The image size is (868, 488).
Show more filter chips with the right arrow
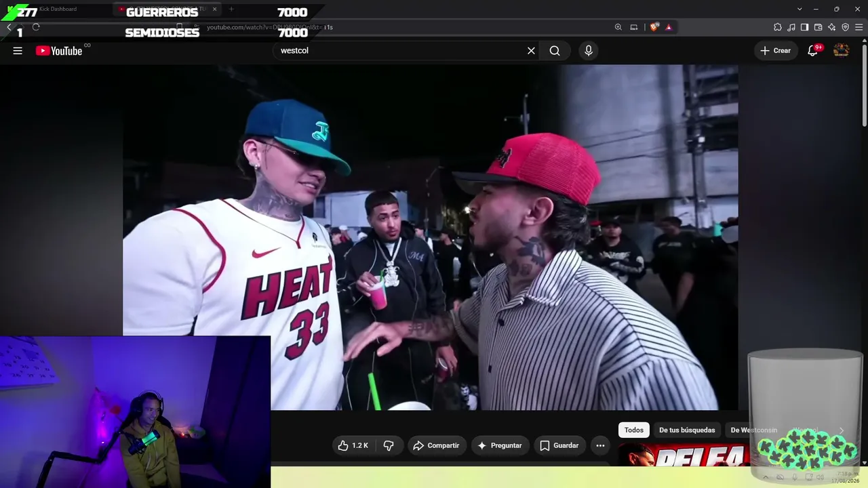pyautogui.click(x=841, y=430)
